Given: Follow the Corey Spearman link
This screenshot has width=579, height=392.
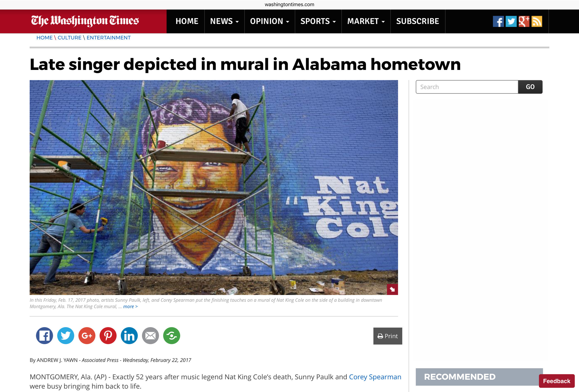Looking at the screenshot, I should 375,377.
